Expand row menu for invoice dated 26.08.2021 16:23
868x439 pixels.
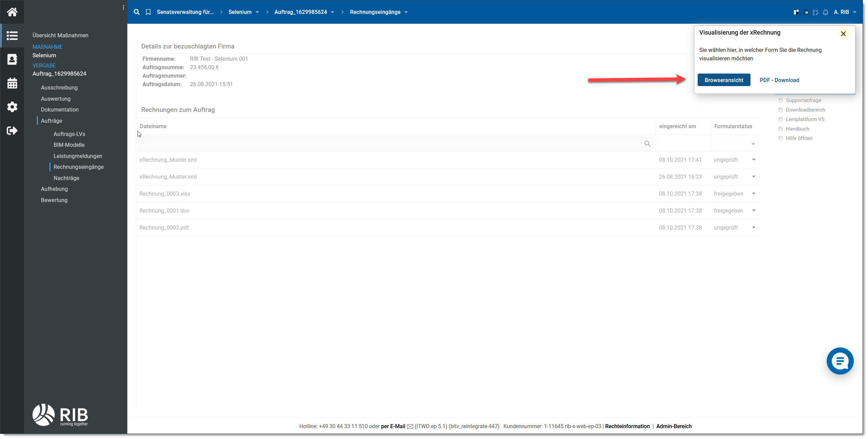point(754,177)
